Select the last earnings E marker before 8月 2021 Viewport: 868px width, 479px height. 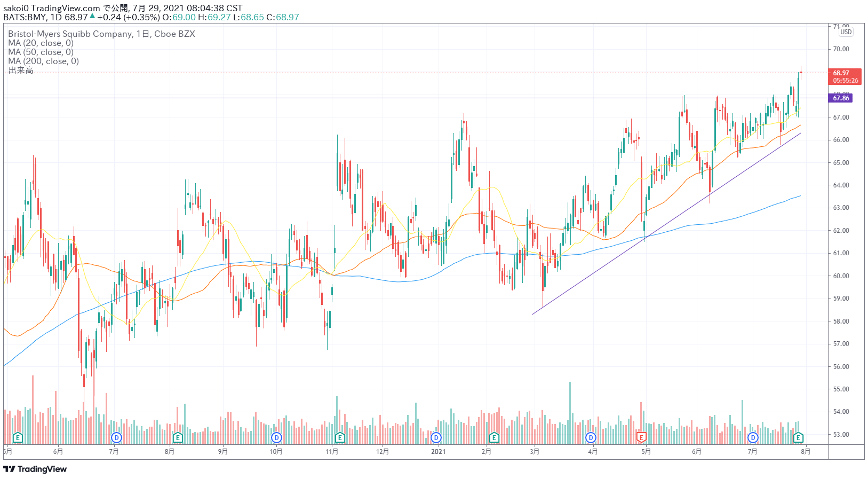pyautogui.click(x=798, y=437)
